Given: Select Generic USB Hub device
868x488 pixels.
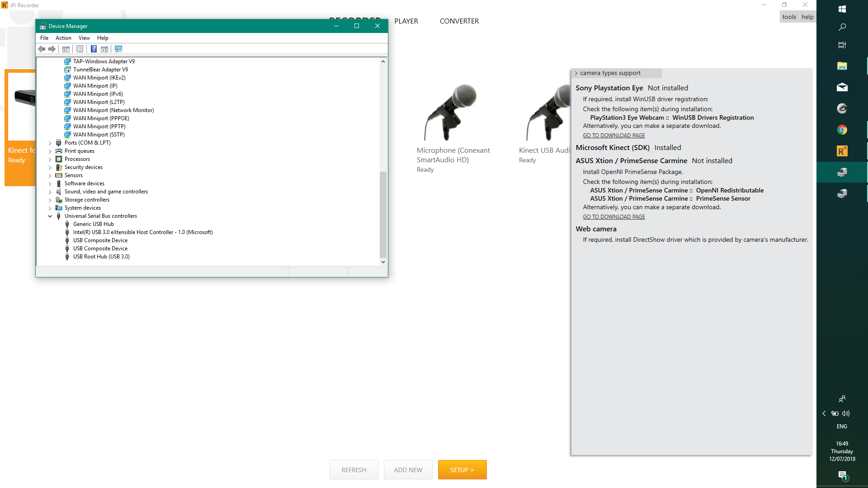Looking at the screenshot, I should (94, 224).
